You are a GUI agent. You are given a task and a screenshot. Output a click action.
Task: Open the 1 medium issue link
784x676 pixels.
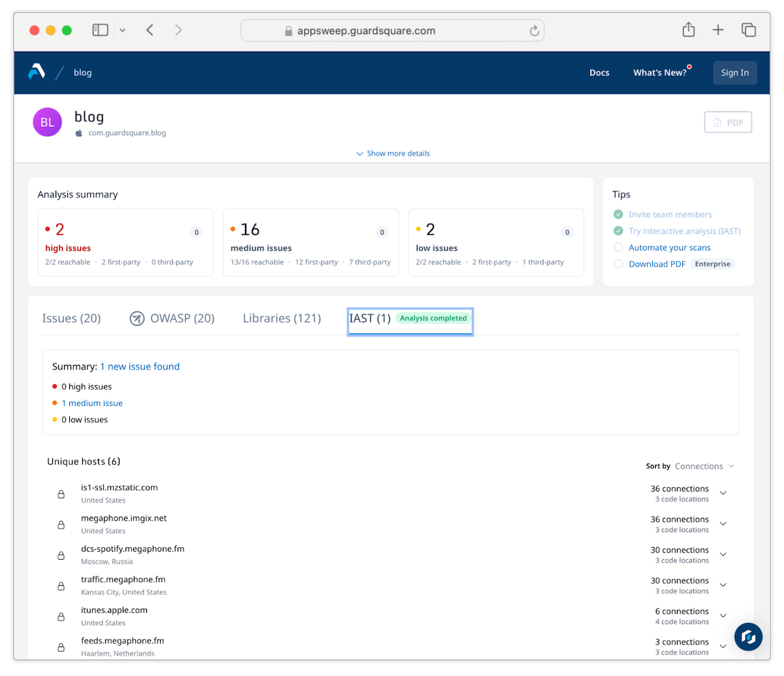92,403
